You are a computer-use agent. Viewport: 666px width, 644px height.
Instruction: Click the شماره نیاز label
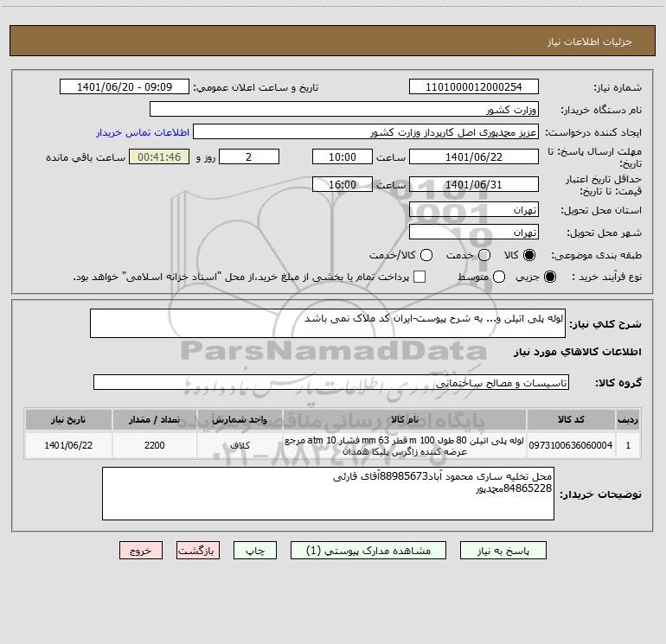tap(618, 88)
